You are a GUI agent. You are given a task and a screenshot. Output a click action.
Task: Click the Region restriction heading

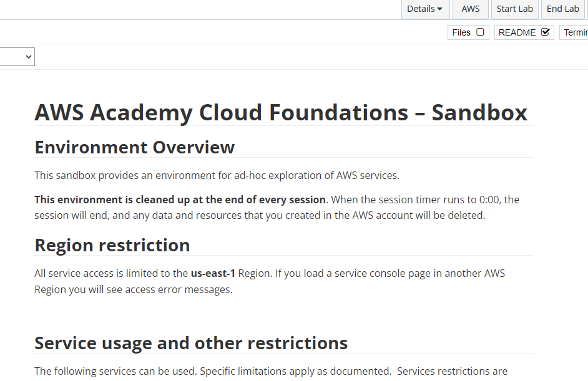(x=112, y=245)
